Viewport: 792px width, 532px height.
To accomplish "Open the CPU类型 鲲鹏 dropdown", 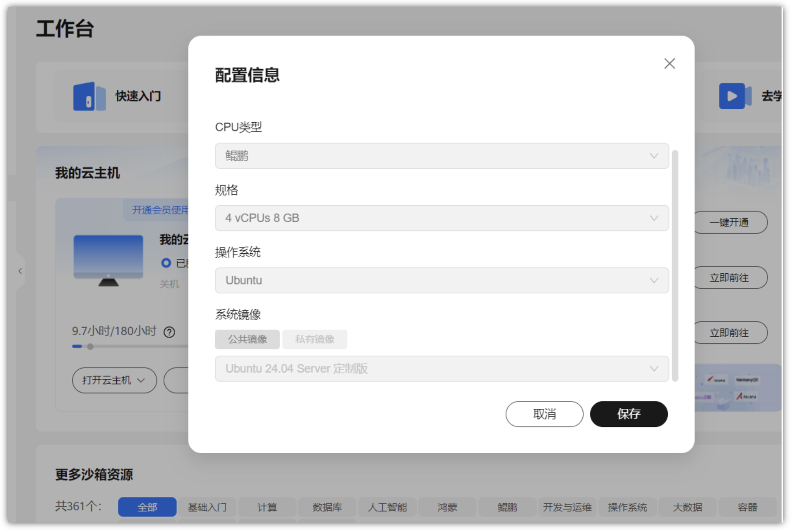I will [441, 156].
